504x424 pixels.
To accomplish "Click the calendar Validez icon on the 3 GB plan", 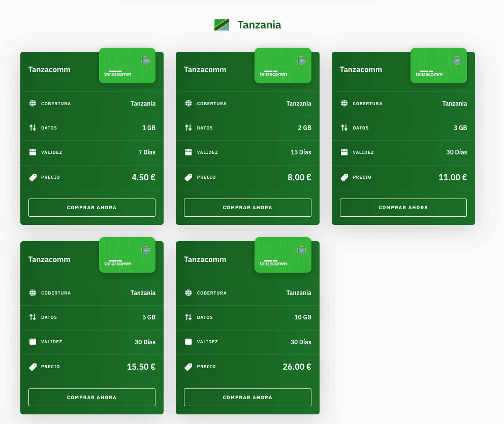I will pyautogui.click(x=343, y=152).
